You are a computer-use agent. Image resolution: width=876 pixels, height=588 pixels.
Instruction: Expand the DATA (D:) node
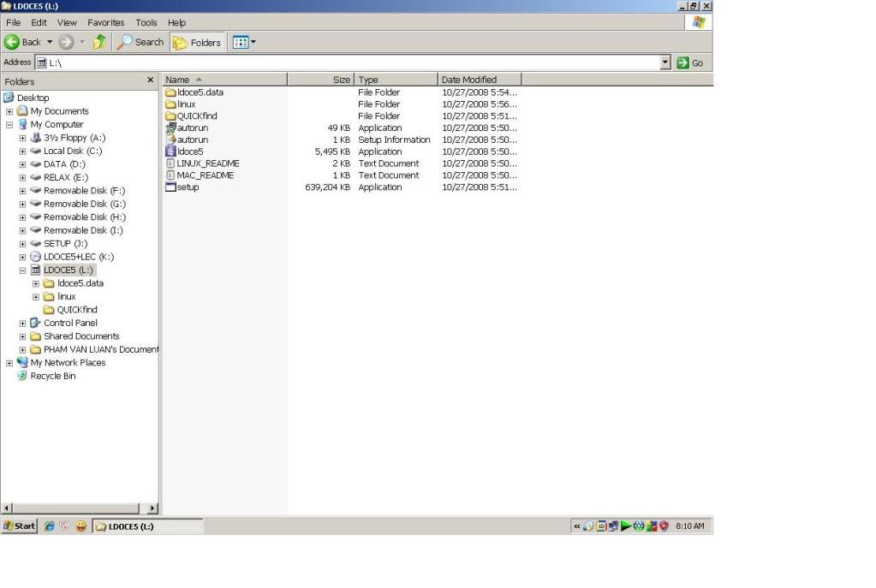point(22,164)
